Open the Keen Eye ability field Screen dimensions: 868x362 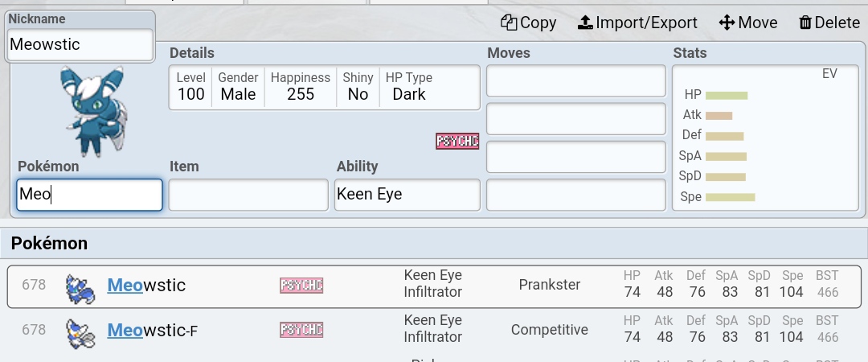click(x=407, y=195)
